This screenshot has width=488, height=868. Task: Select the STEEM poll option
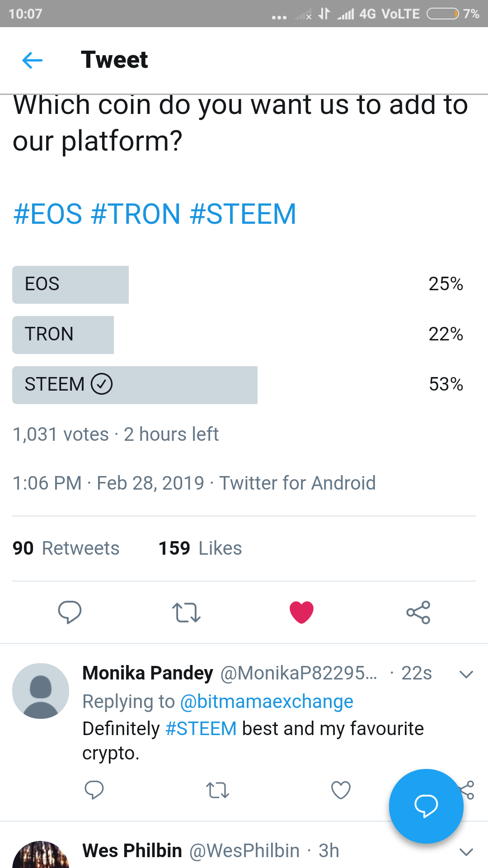tap(135, 385)
